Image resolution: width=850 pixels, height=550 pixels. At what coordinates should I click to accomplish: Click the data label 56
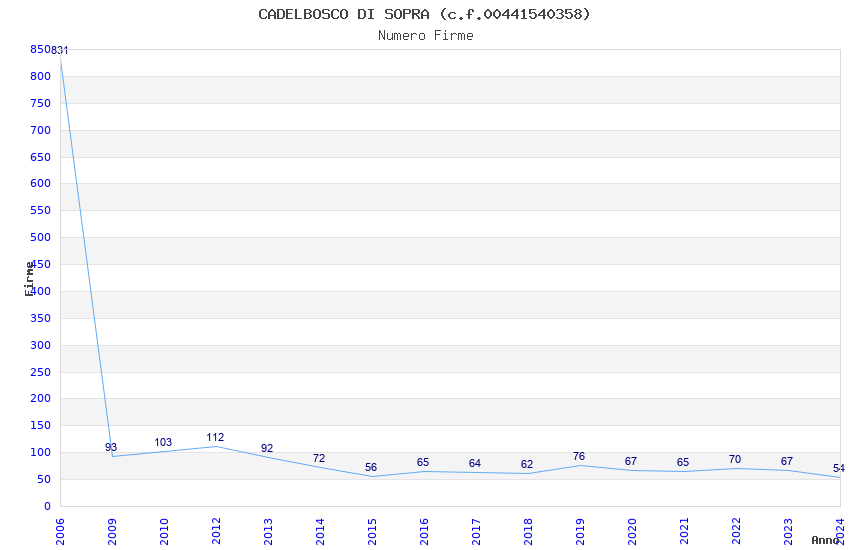point(371,467)
